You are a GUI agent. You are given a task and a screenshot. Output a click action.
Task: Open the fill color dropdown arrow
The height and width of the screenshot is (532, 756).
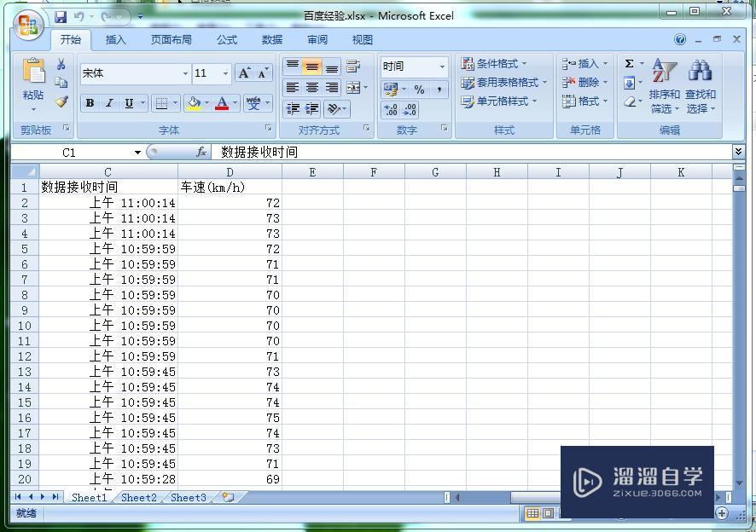(206, 103)
